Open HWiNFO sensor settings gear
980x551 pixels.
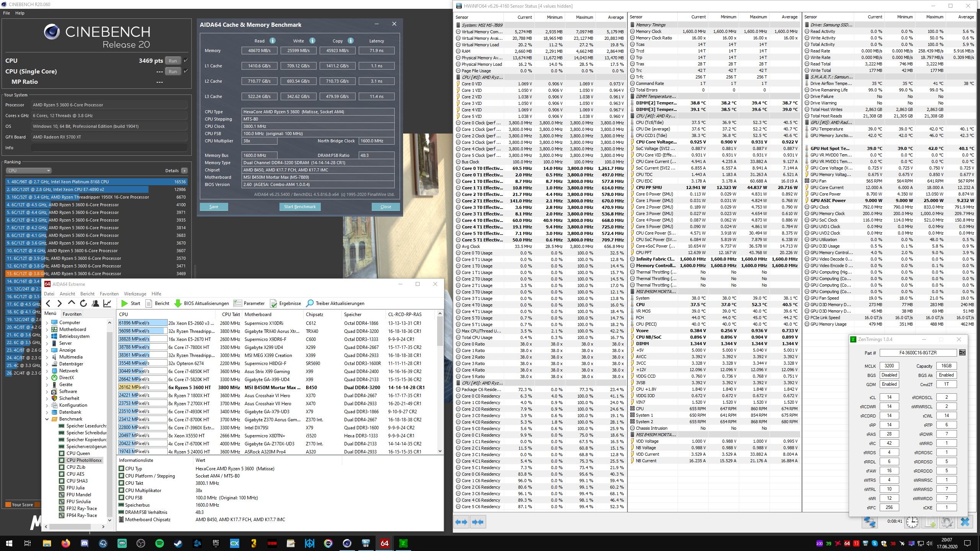click(x=947, y=522)
